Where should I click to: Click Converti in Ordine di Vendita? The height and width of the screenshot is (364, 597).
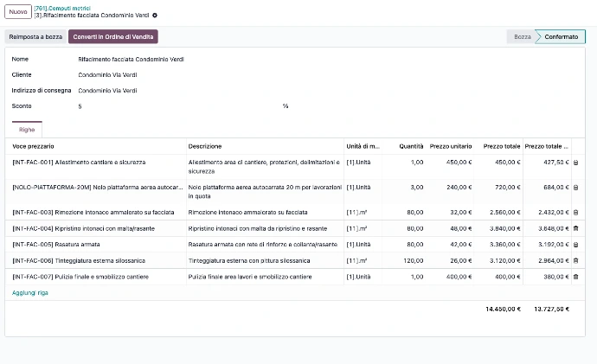(x=113, y=37)
